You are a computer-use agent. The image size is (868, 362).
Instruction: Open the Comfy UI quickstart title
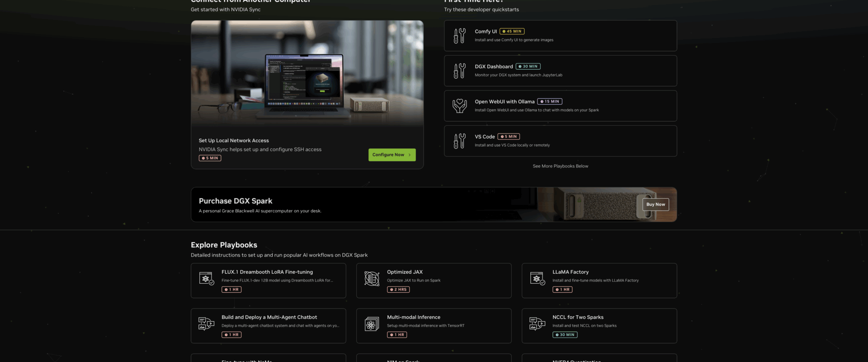tap(486, 32)
